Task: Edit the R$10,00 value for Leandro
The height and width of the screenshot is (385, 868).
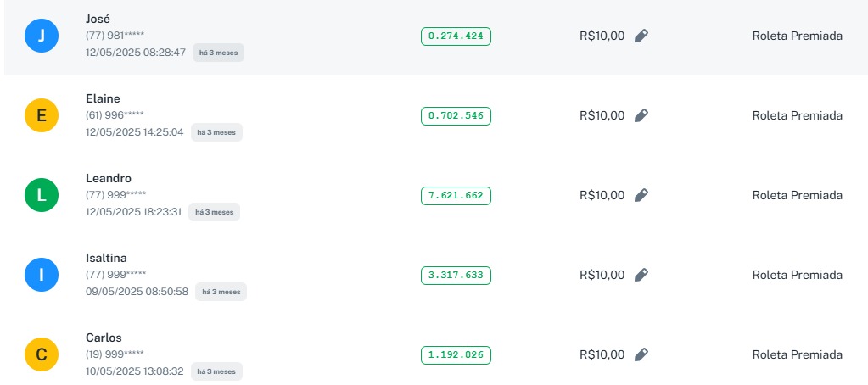Action: pyautogui.click(x=641, y=195)
